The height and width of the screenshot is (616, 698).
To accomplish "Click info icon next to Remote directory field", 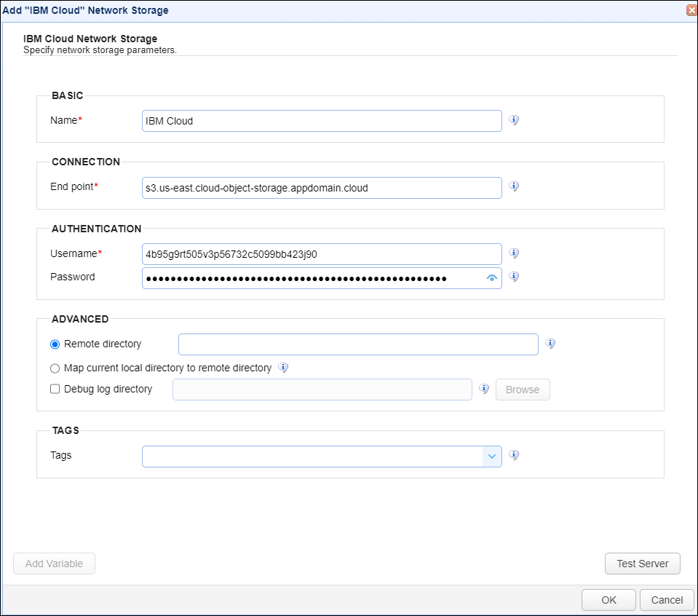I will tap(550, 344).
